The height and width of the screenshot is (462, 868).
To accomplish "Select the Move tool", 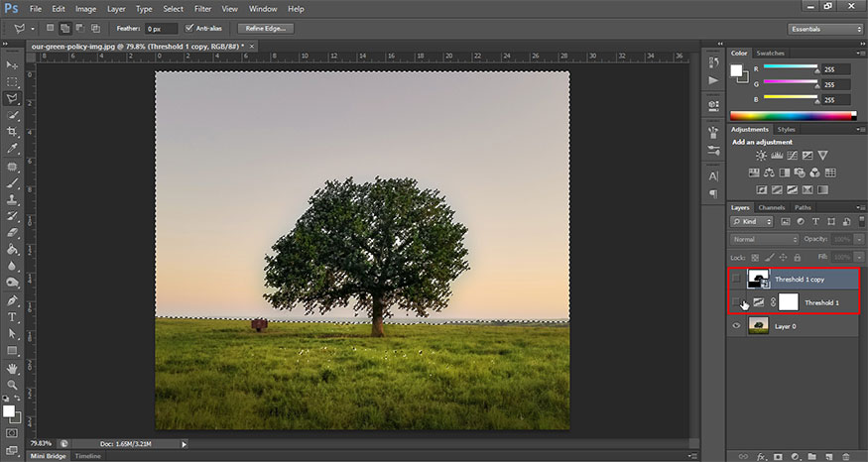I will click(13, 65).
